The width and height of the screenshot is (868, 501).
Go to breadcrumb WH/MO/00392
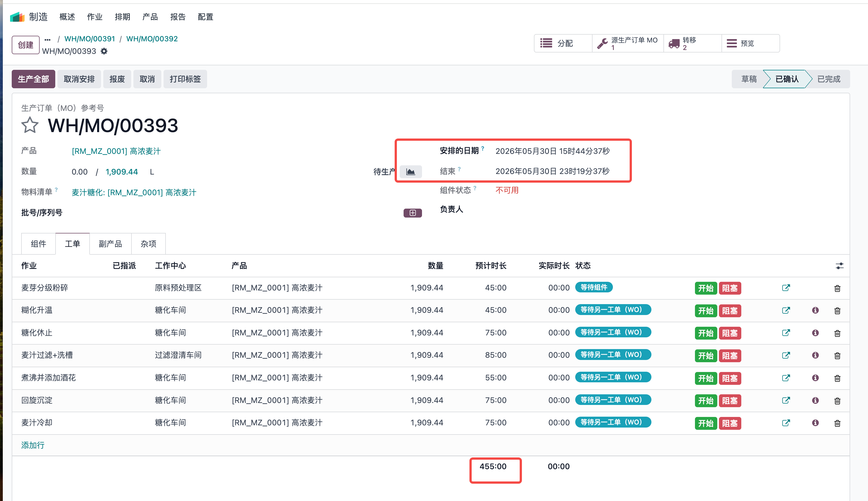(x=152, y=39)
